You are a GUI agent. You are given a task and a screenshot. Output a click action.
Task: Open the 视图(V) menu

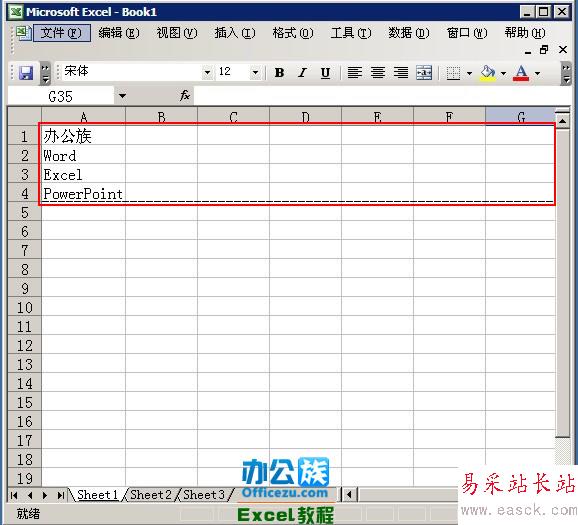[x=177, y=33]
